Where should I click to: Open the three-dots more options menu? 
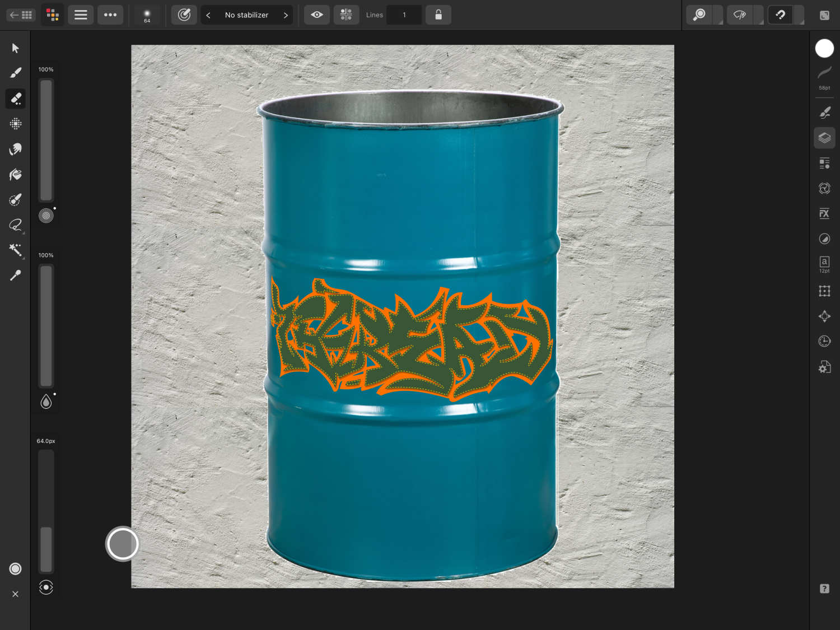(x=110, y=15)
